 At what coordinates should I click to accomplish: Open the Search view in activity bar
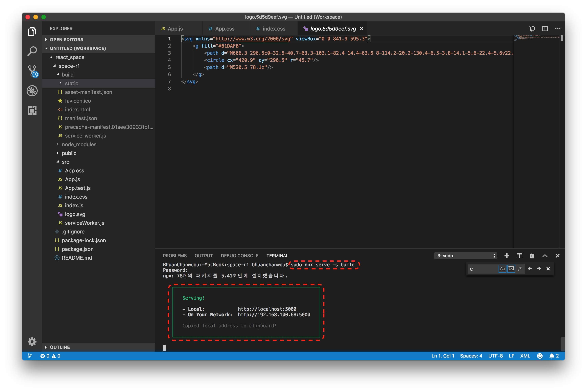click(32, 51)
